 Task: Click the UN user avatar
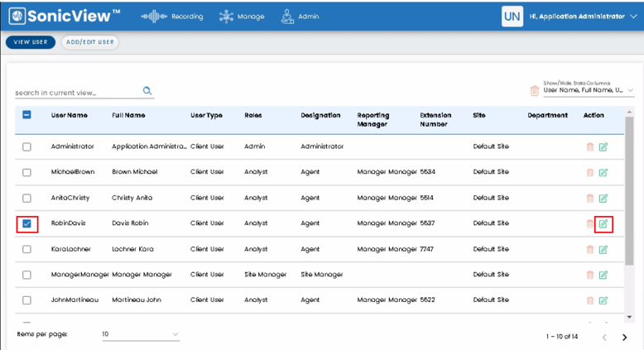[512, 17]
